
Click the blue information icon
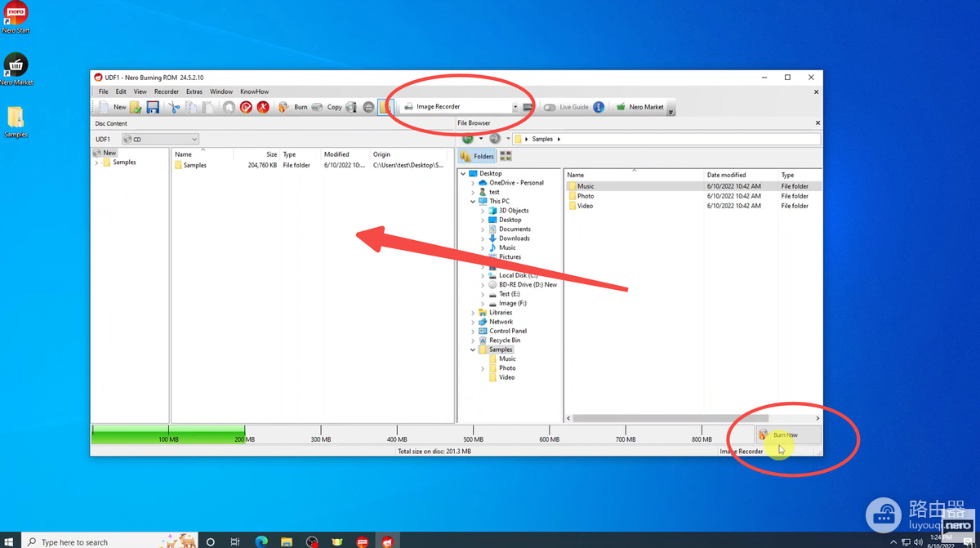599,107
